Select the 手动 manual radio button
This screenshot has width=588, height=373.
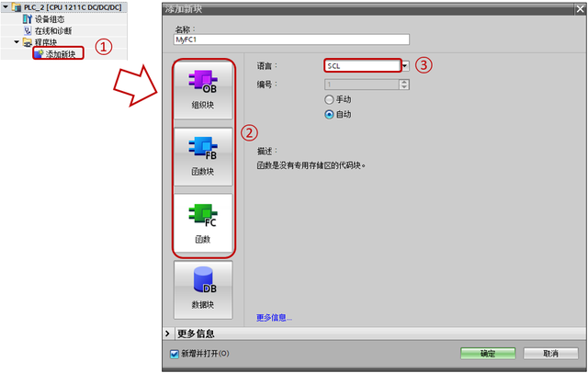tap(329, 99)
